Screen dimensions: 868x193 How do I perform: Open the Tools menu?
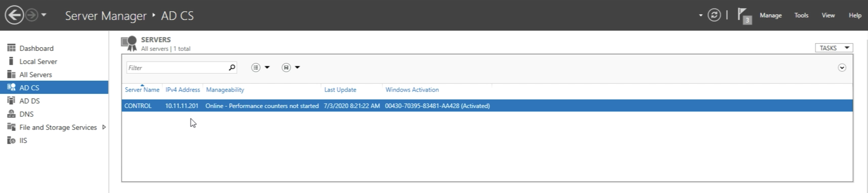(801, 15)
